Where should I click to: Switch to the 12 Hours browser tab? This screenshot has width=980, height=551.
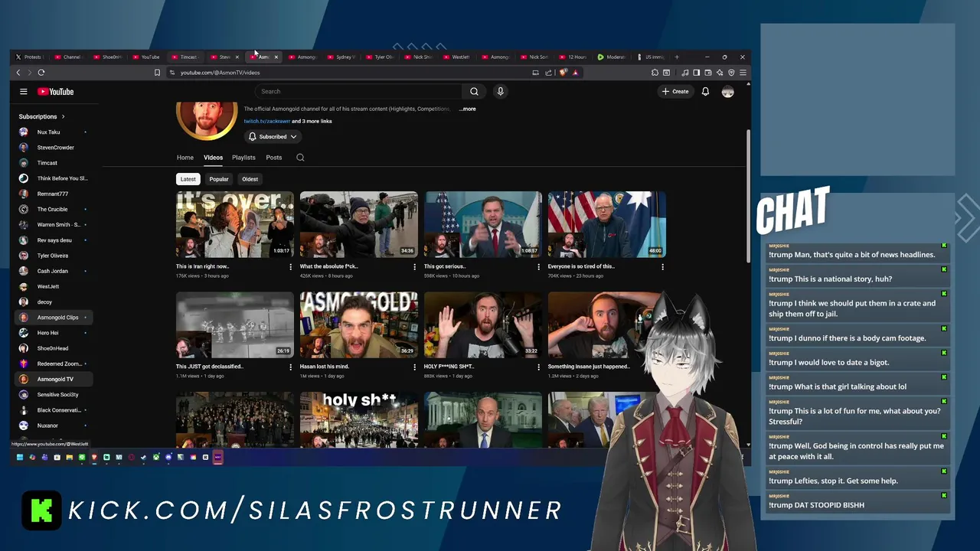574,57
